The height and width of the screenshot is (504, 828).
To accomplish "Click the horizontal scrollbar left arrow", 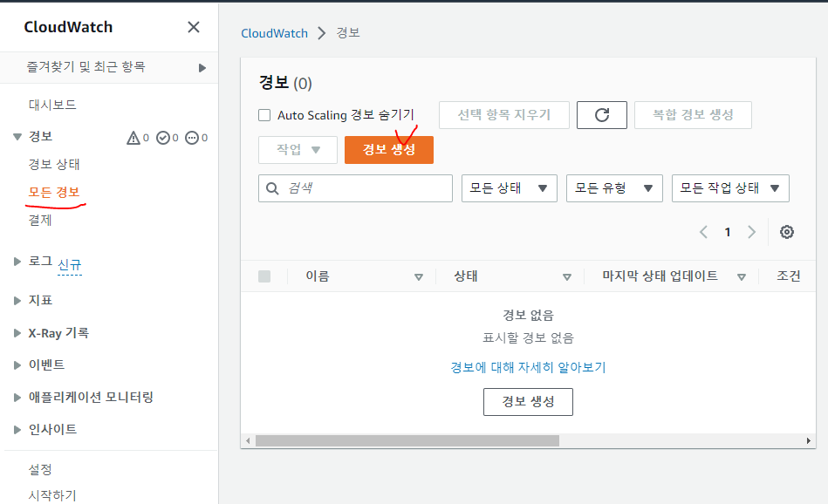I will pos(248,440).
